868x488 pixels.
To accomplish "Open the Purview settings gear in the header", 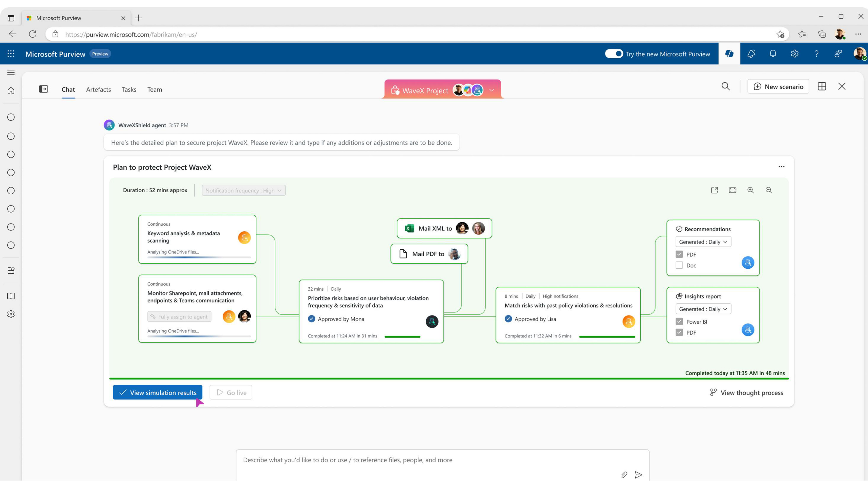I will [x=795, y=54].
